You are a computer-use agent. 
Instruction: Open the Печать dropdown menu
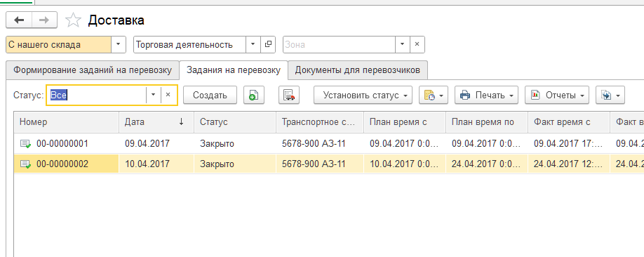point(486,95)
